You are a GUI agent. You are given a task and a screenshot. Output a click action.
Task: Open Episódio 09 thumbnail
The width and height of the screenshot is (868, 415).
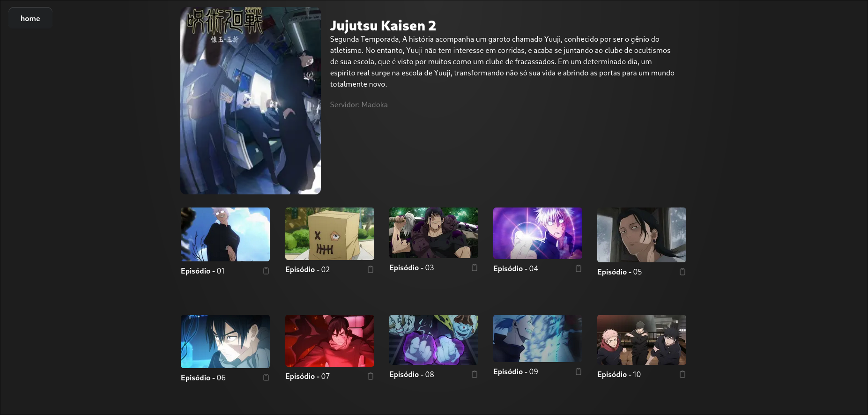pos(538,338)
